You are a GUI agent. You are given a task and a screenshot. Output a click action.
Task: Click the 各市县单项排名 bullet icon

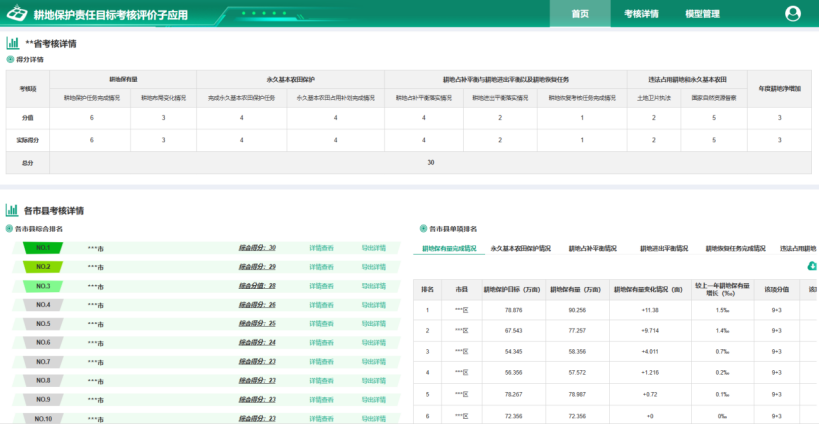point(422,229)
